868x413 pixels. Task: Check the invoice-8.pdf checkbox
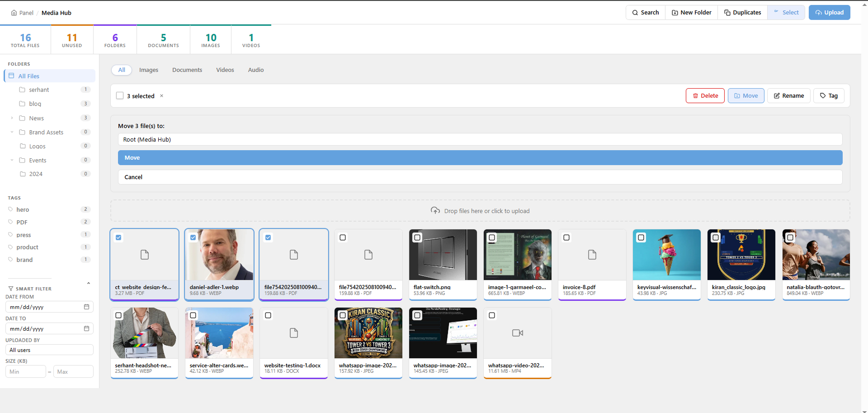566,237
